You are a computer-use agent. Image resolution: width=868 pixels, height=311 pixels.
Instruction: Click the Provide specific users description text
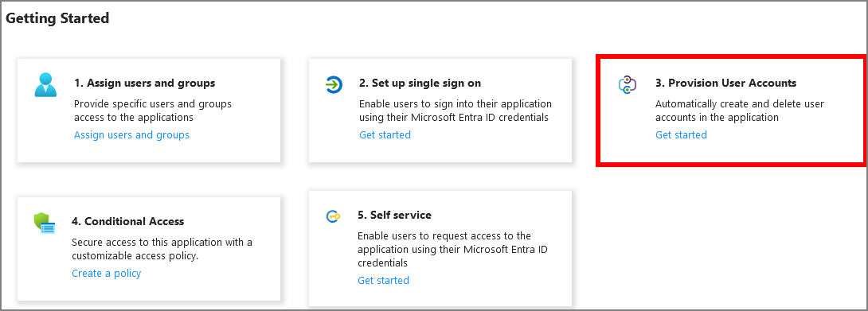(153, 111)
